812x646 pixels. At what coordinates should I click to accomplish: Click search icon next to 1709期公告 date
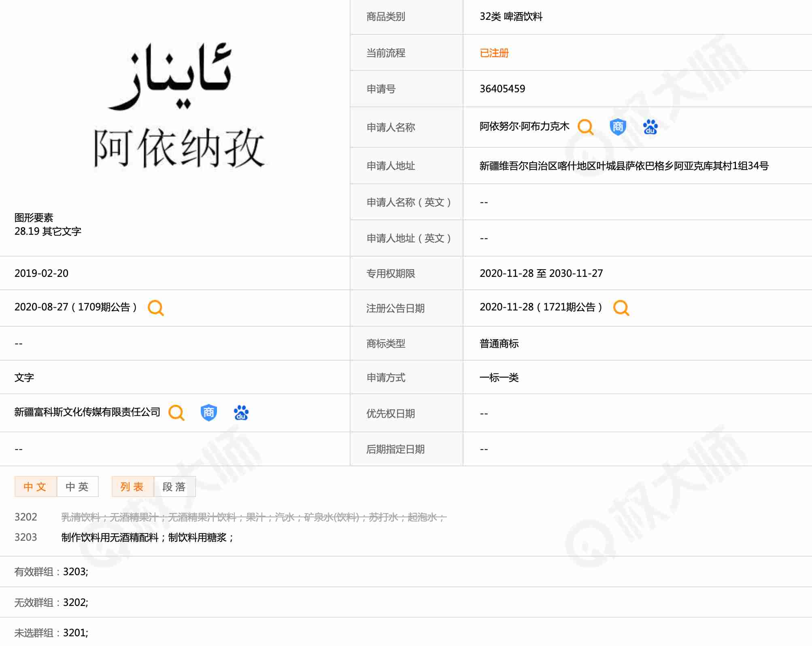(156, 308)
